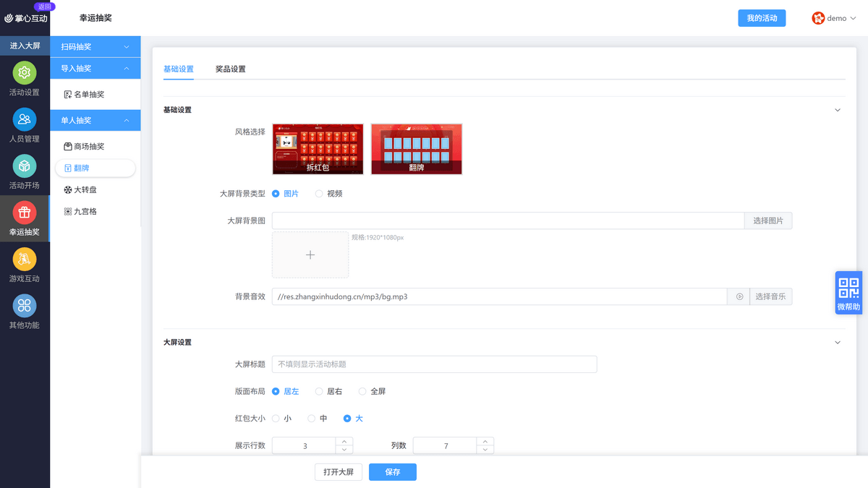Image resolution: width=868 pixels, height=488 pixels.
Task: Select the 翻牌 style thumbnail
Action: [x=417, y=149]
